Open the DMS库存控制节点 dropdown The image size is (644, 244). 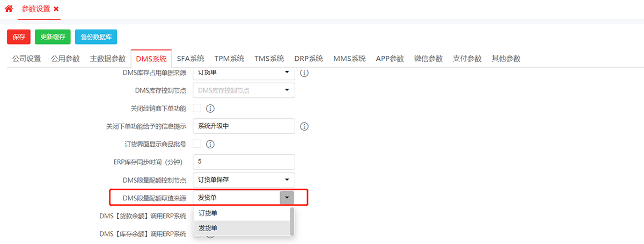pos(244,90)
